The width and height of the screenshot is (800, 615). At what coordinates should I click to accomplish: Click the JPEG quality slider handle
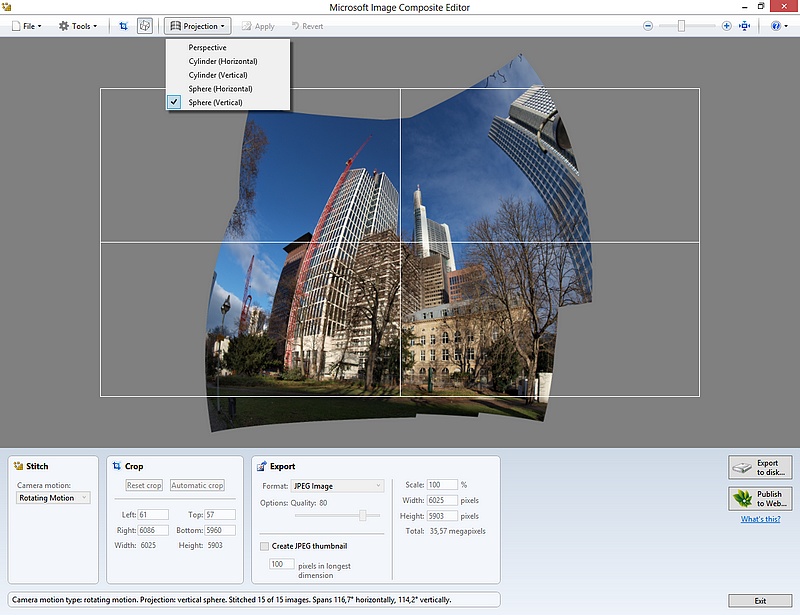pos(363,515)
